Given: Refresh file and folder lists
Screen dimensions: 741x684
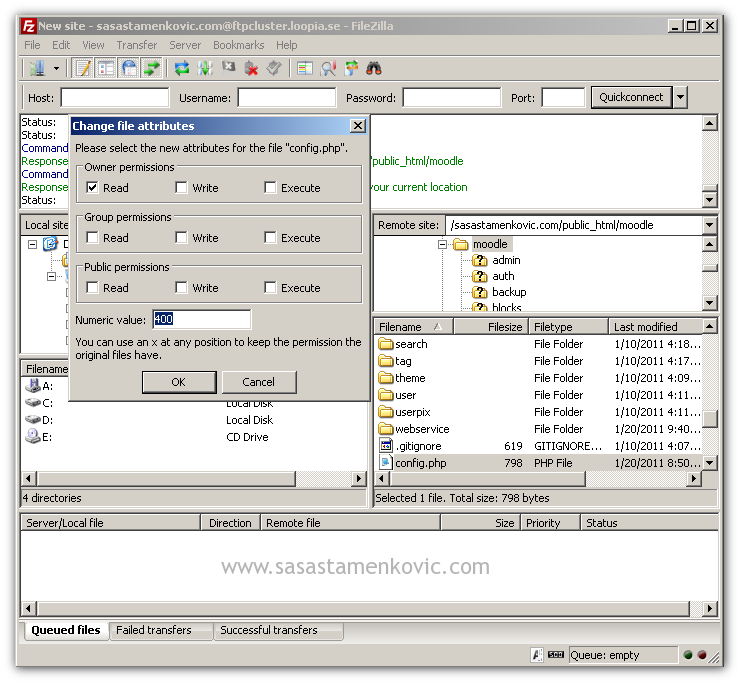Looking at the screenshot, I should pyautogui.click(x=181, y=69).
